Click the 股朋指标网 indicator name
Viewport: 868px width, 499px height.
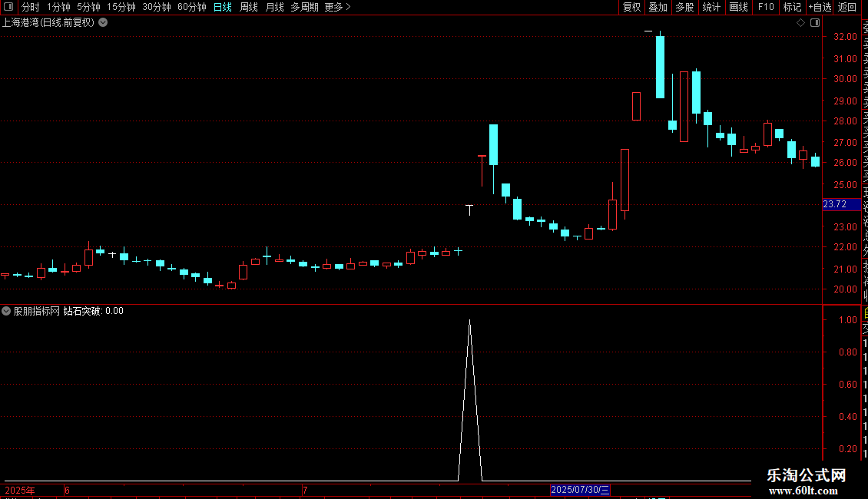click(x=37, y=311)
